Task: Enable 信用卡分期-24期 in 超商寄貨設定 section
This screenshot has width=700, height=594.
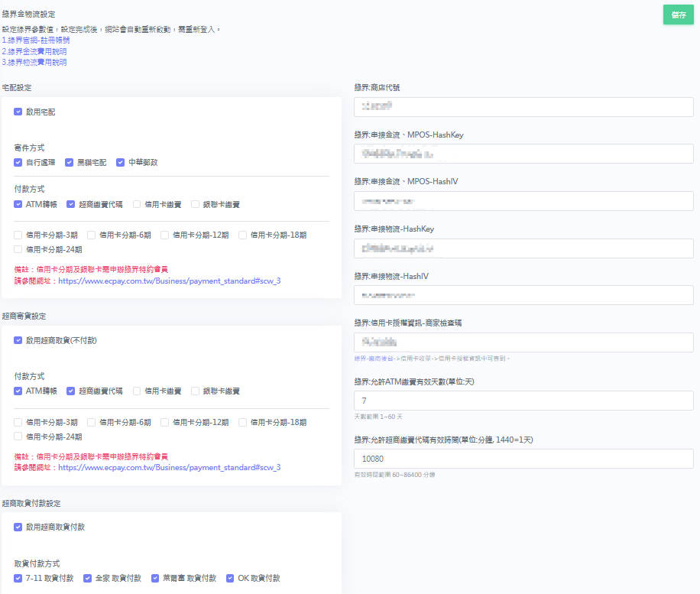Action: click(x=18, y=437)
